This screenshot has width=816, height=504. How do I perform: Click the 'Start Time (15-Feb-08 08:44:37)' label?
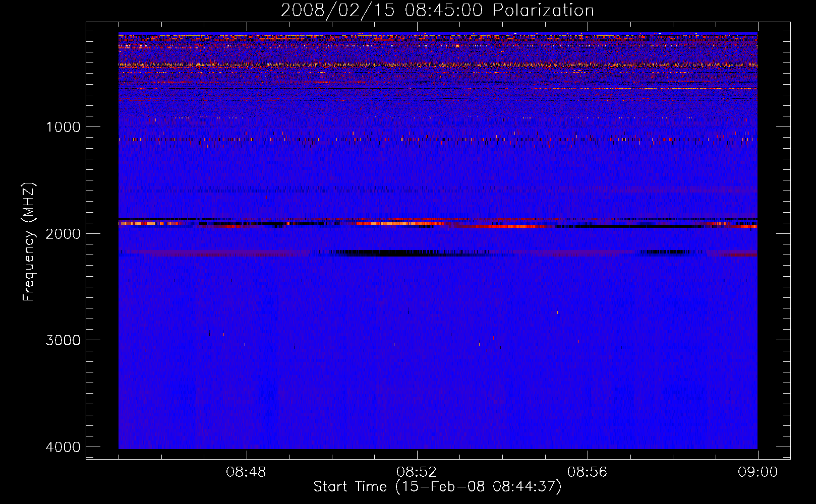click(x=437, y=487)
